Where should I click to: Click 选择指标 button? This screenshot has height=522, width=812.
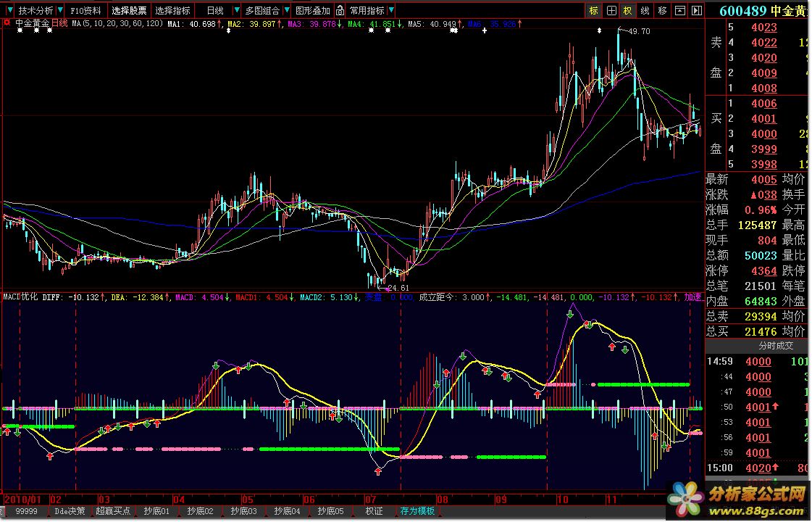tap(172, 10)
